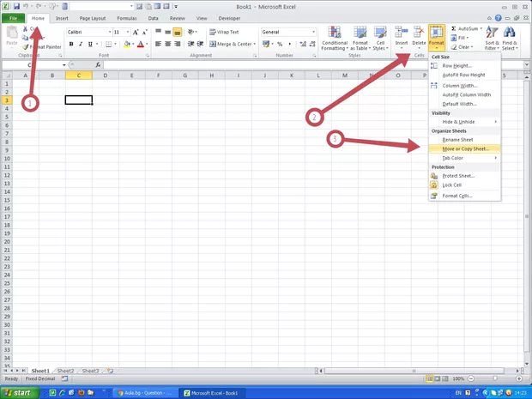
Task: Click Format Painter button
Action: pyautogui.click(x=42, y=47)
